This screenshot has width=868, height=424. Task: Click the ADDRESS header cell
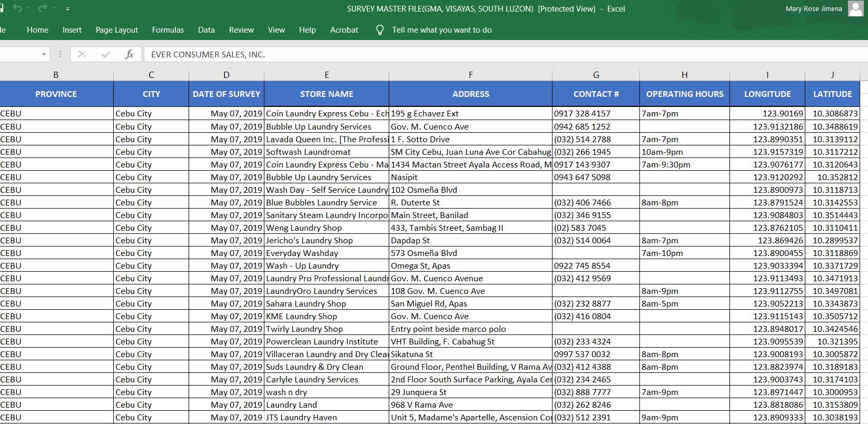tap(471, 94)
